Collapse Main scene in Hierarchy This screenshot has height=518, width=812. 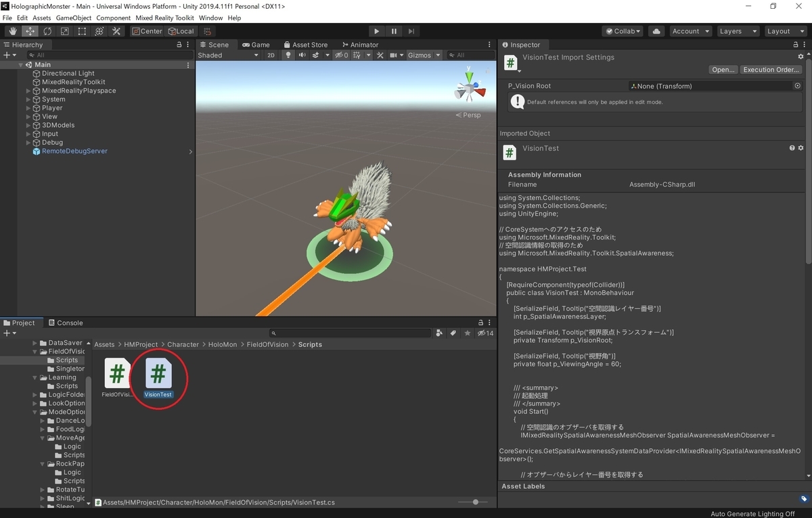[21, 65]
